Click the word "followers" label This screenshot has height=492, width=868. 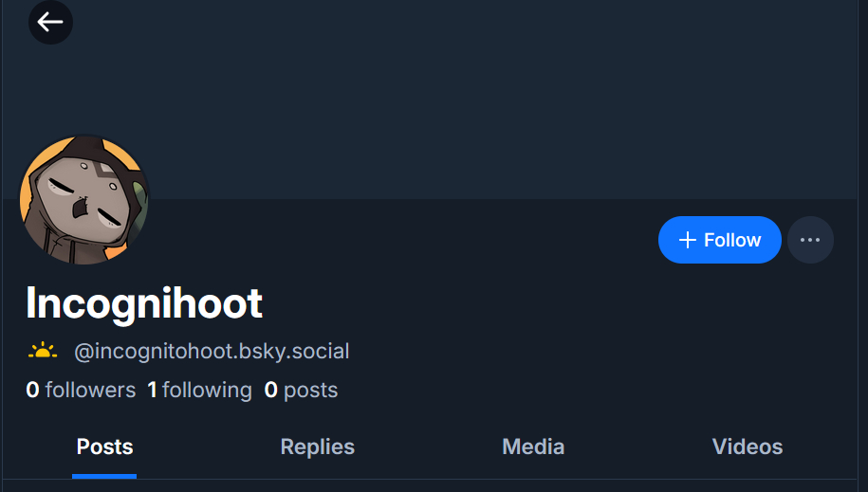(x=90, y=390)
